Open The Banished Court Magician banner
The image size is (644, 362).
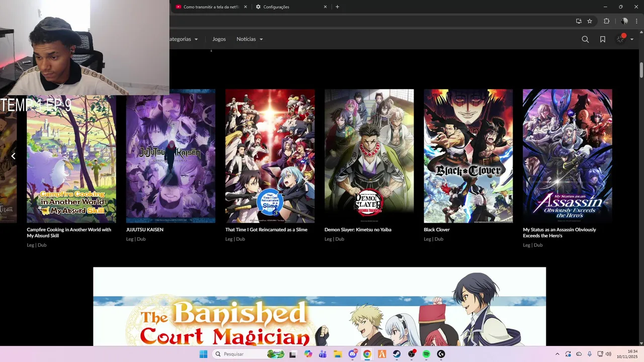click(319, 307)
